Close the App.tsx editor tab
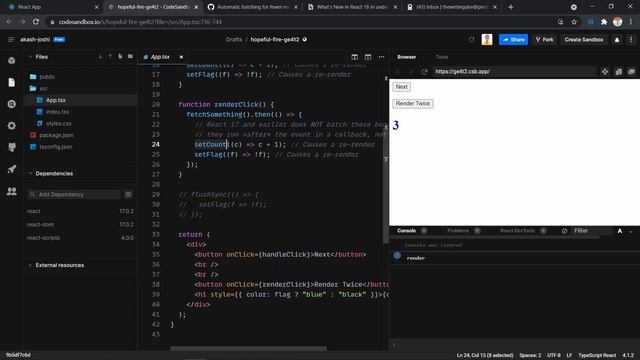 pos(181,57)
